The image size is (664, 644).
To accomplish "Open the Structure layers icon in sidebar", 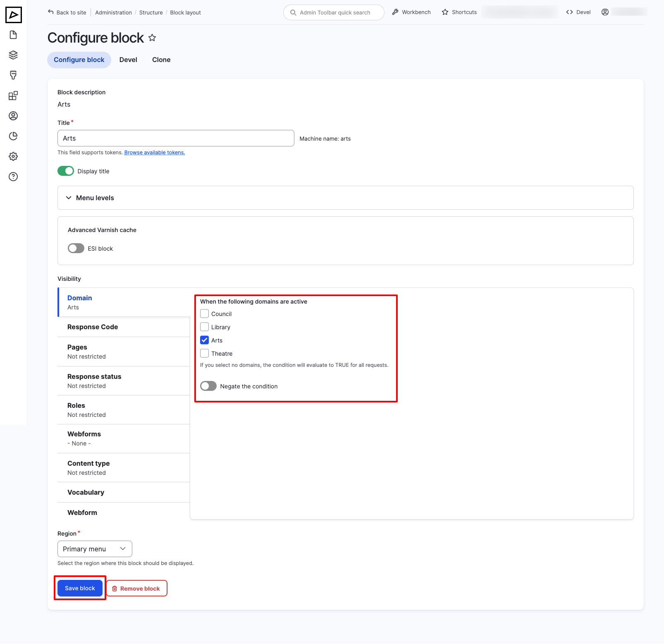I will pyautogui.click(x=13, y=55).
